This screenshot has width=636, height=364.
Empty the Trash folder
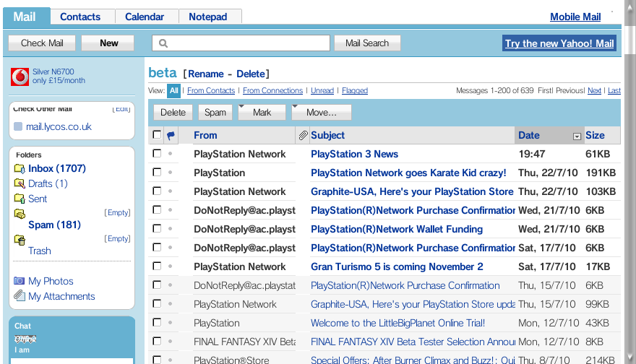[x=117, y=238]
